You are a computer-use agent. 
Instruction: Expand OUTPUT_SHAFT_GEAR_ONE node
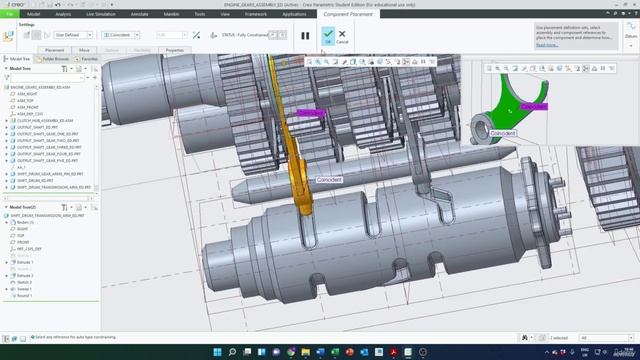(6, 134)
